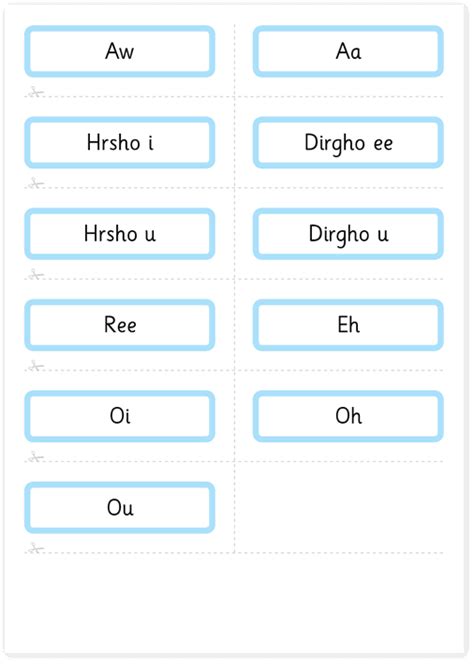The width and height of the screenshot is (474, 667).
Task: Pick the Hrsho u card
Action: pos(120,234)
